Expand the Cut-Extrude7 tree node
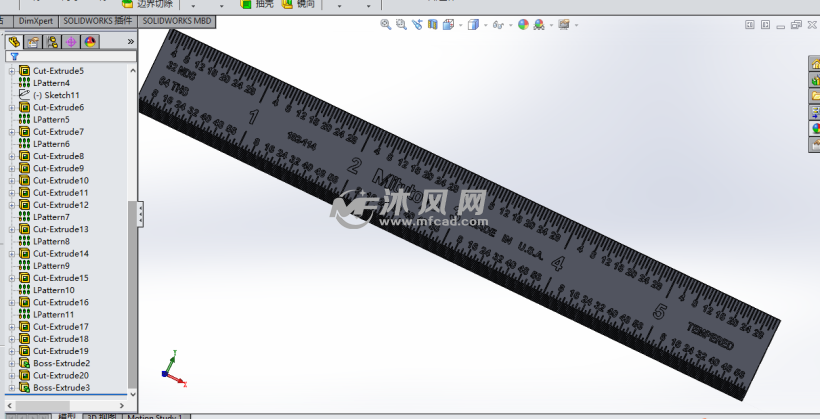The width and height of the screenshot is (820, 419). coord(12,132)
